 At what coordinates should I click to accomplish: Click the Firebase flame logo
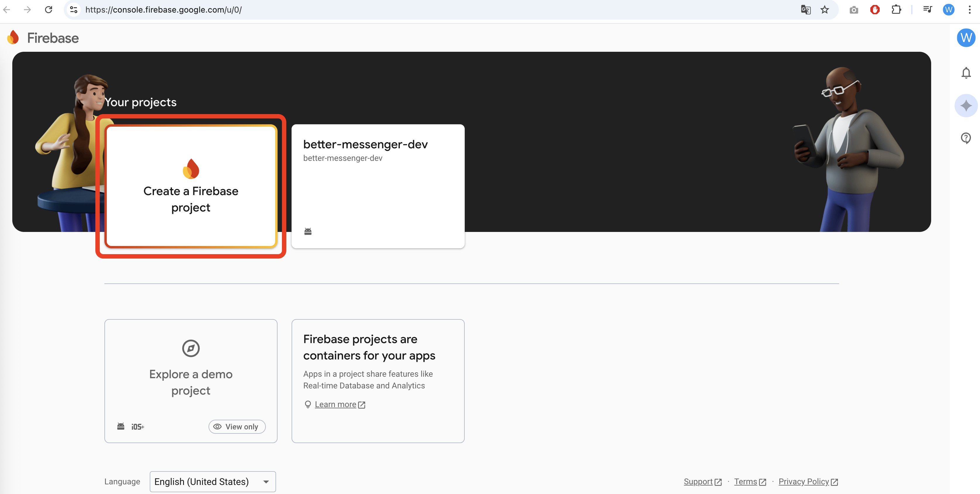coord(13,37)
